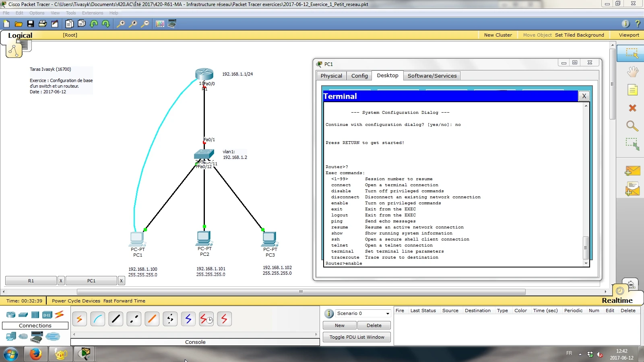Click Fast Forward Time
The width and height of the screenshot is (644, 362).
pos(124,301)
